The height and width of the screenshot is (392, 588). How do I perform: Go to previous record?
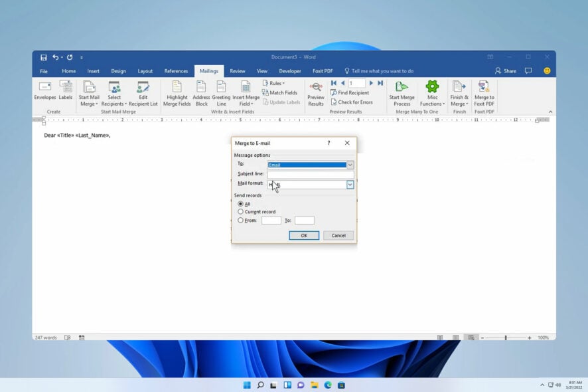point(342,83)
